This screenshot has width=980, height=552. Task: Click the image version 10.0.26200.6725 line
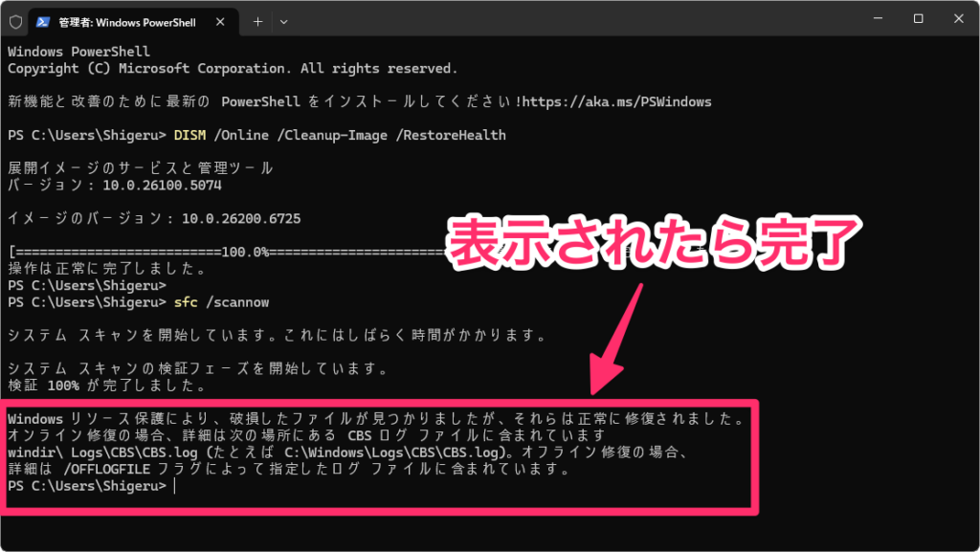[x=153, y=218]
